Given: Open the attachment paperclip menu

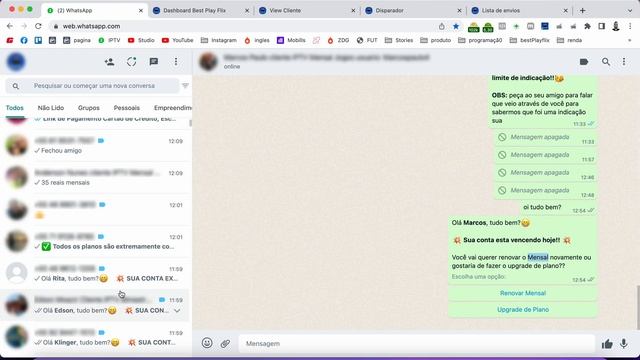Looking at the screenshot, I should [225, 343].
